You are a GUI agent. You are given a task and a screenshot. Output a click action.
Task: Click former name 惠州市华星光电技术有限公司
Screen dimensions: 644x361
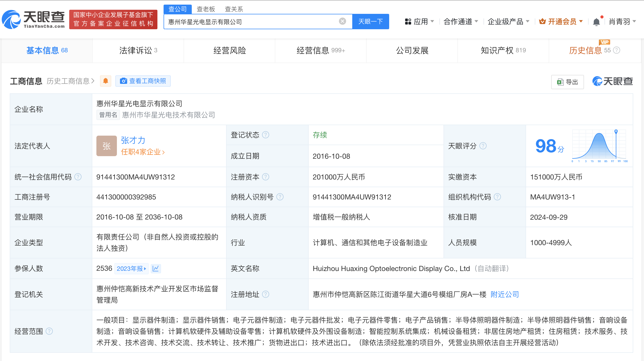point(168,115)
